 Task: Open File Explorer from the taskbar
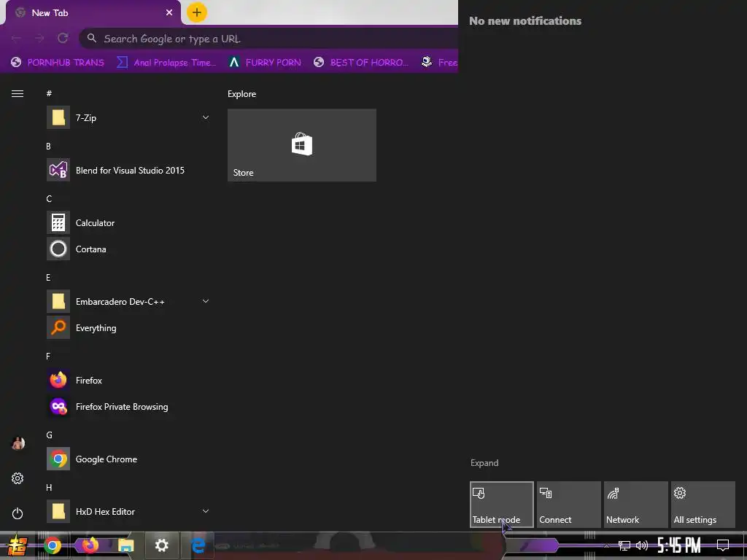coord(125,545)
